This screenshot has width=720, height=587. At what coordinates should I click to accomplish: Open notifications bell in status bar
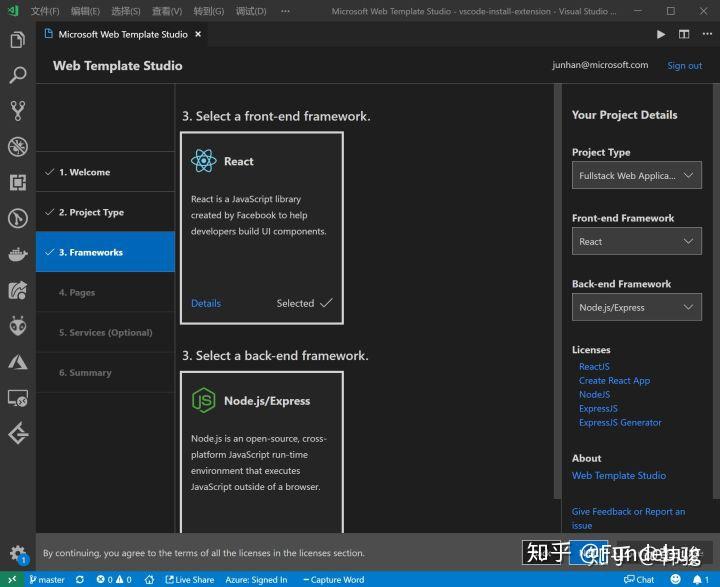[701, 580]
